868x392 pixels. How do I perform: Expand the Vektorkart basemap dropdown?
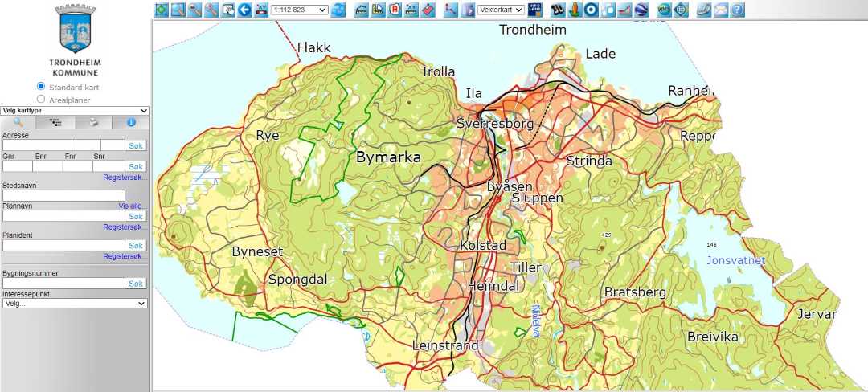pyautogui.click(x=501, y=10)
